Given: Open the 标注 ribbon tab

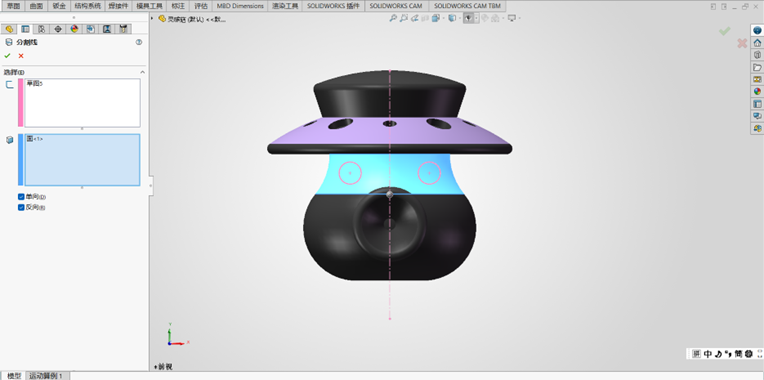Looking at the screenshot, I should (x=178, y=6).
